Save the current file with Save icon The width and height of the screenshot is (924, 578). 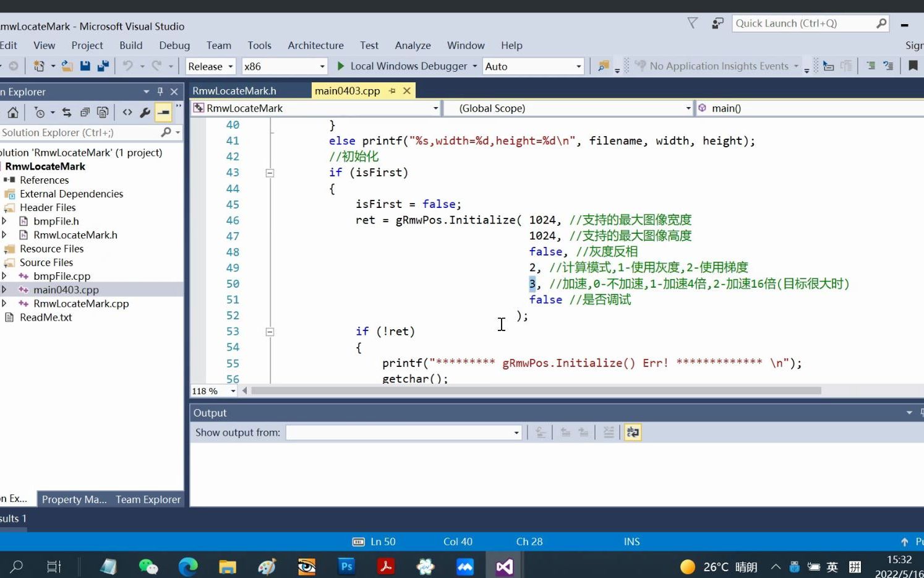[x=85, y=66]
